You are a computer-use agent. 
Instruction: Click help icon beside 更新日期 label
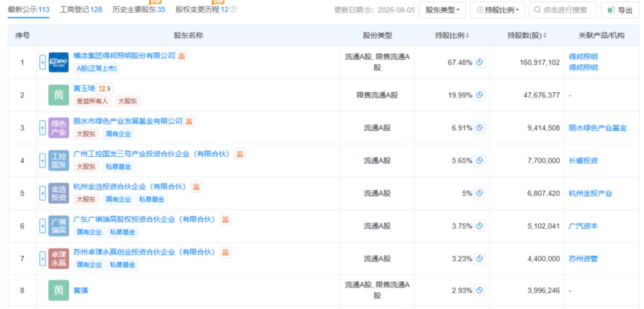coord(368,10)
